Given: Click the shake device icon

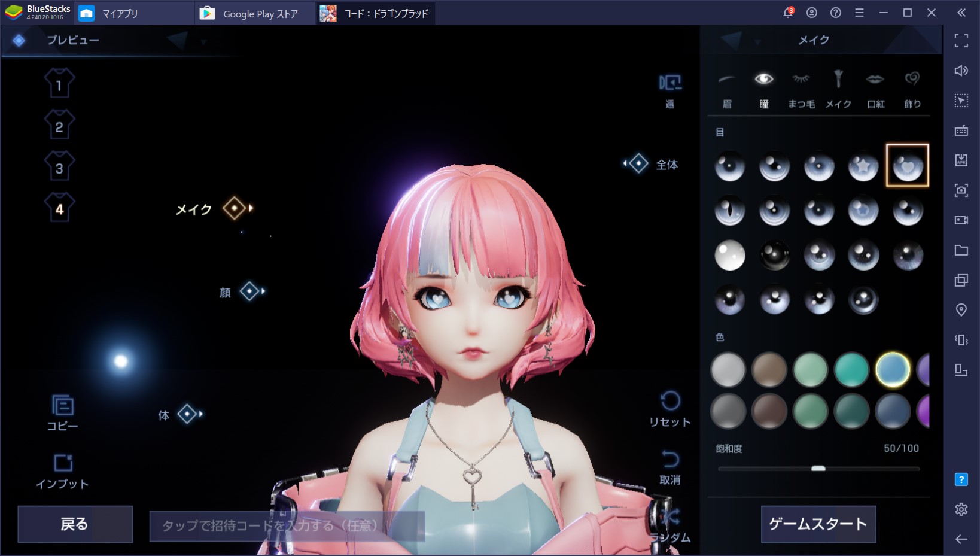Looking at the screenshot, I should pyautogui.click(x=961, y=340).
